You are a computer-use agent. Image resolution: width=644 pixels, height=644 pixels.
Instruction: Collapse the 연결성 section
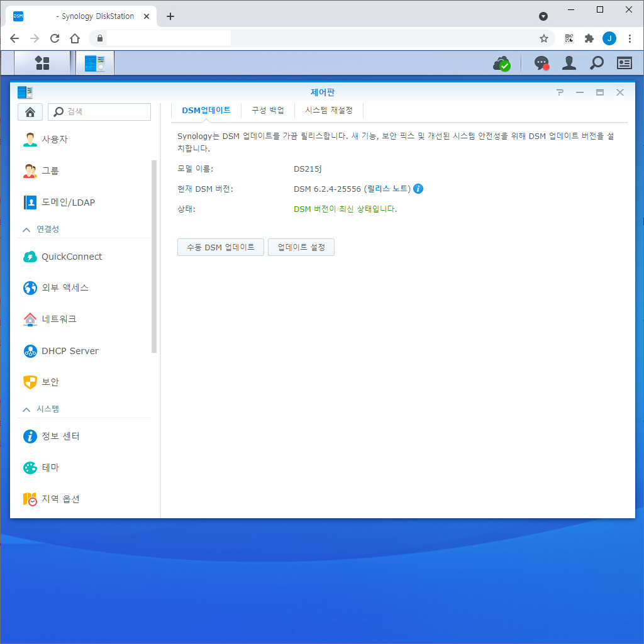point(26,230)
